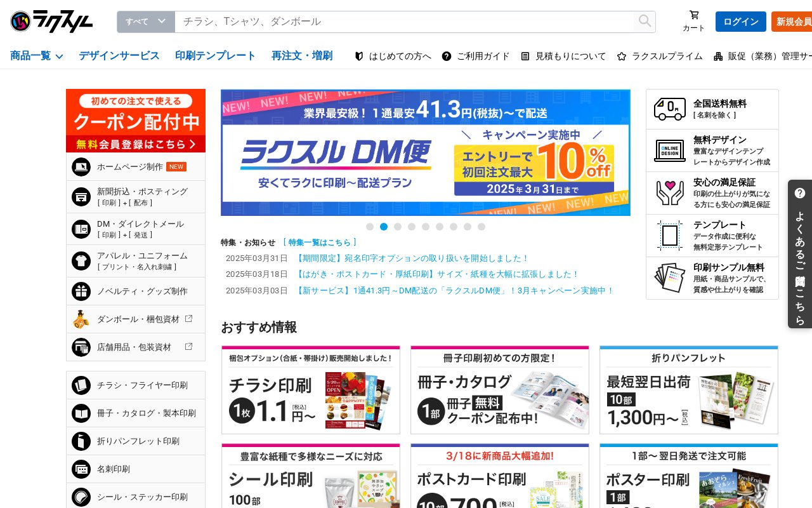812x508 pixels.
Task: Focus the product search input field
Action: point(404,22)
